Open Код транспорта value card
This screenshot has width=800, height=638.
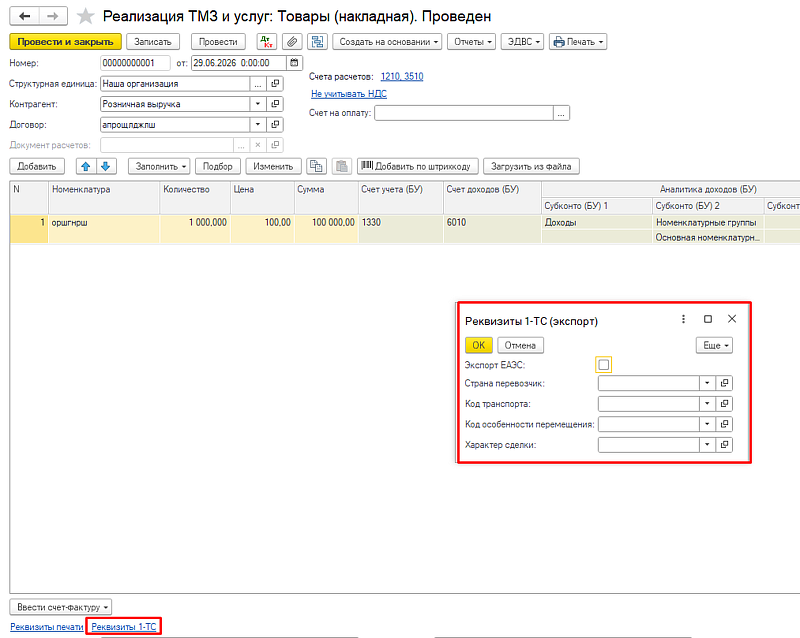click(x=724, y=404)
